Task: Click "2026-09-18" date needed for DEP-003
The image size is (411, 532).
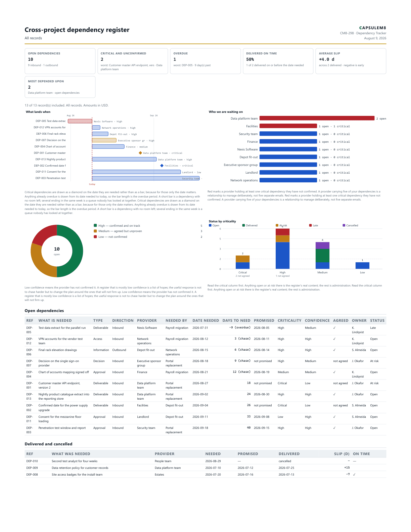Action: point(200,428)
